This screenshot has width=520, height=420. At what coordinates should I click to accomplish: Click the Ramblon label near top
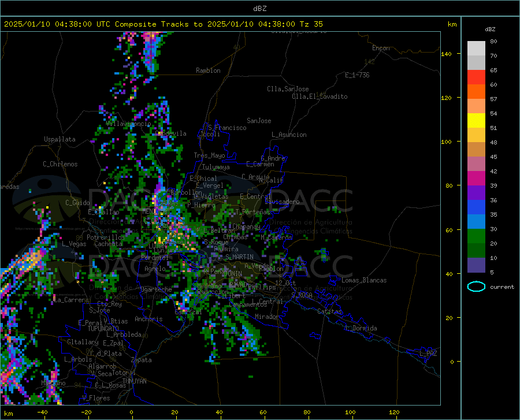point(208,70)
